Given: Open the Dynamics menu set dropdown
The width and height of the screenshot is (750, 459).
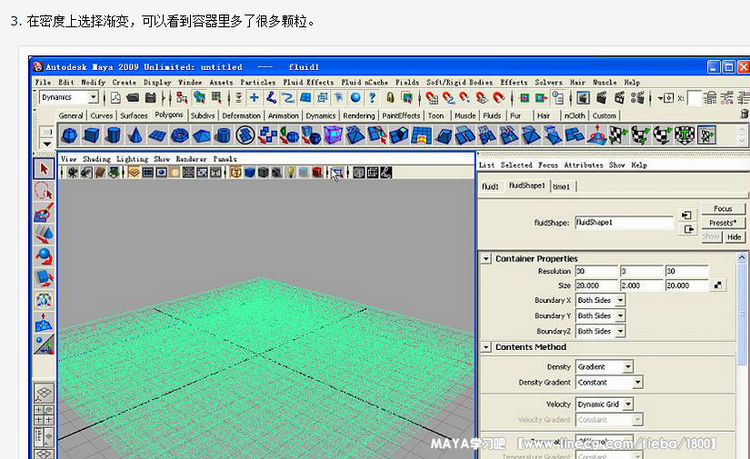Looking at the screenshot, I should click(68, 98).
